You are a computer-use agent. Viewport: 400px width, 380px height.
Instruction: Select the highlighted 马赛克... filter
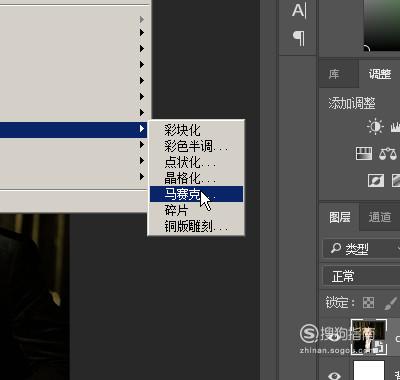click(196, 194)
